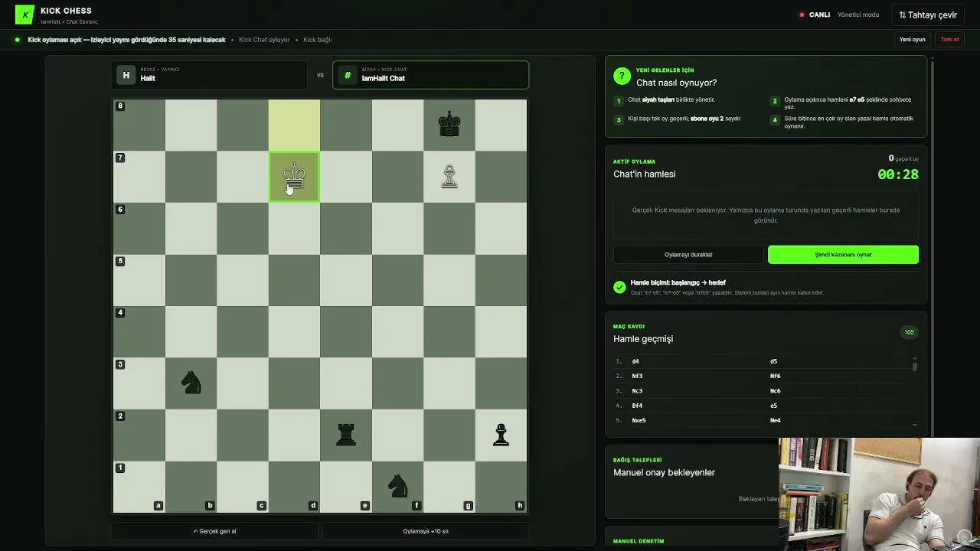Click move e5 in the history
This screenshot has height=551, width=980.
773,406
